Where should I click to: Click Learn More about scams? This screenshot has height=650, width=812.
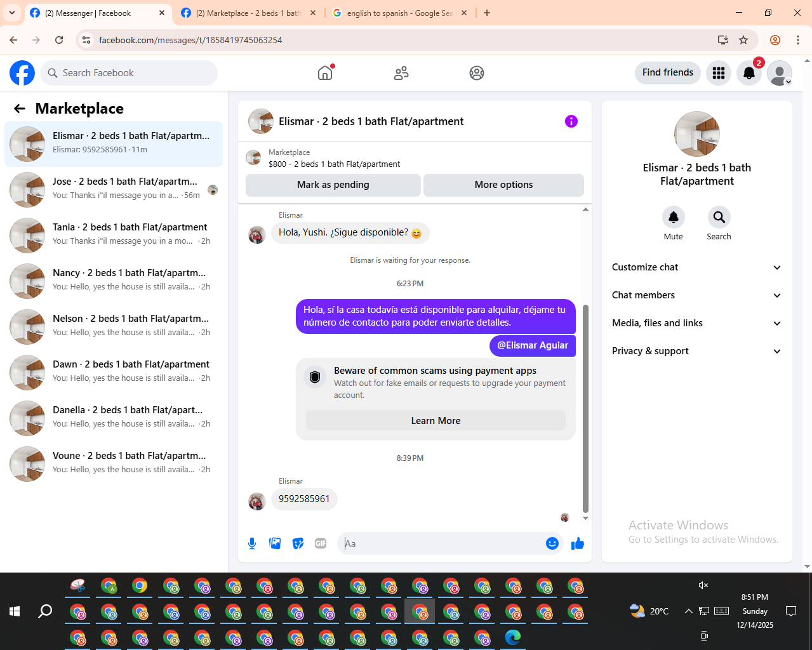click(436, 421)
